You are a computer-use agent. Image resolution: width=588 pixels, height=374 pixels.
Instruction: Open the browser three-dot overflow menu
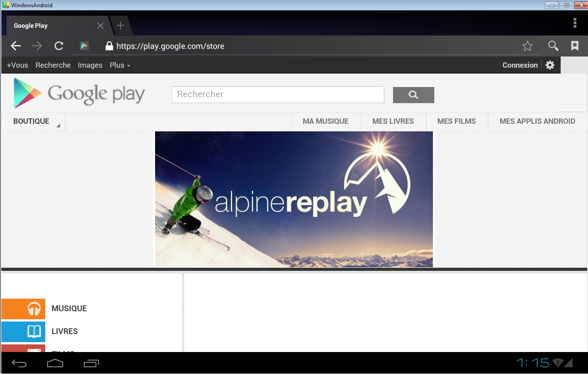click(575, 23)
